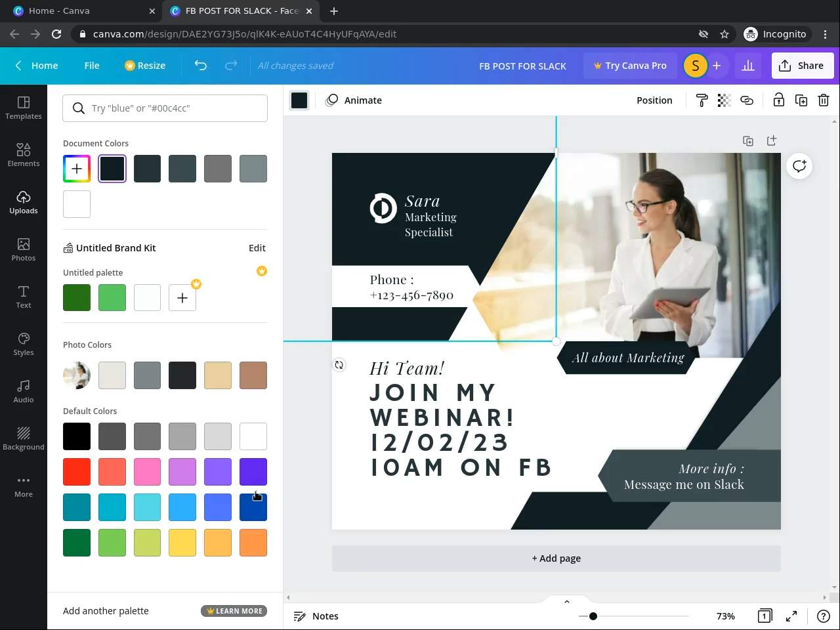Open the File menu
The height and width of the screenshot is (630, 840).
click(x=92, y=66)
